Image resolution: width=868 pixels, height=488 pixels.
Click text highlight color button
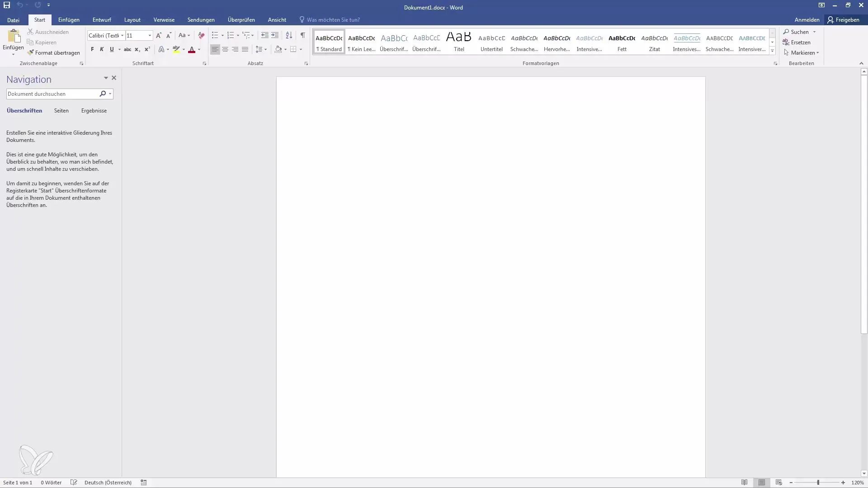[176, 49]
